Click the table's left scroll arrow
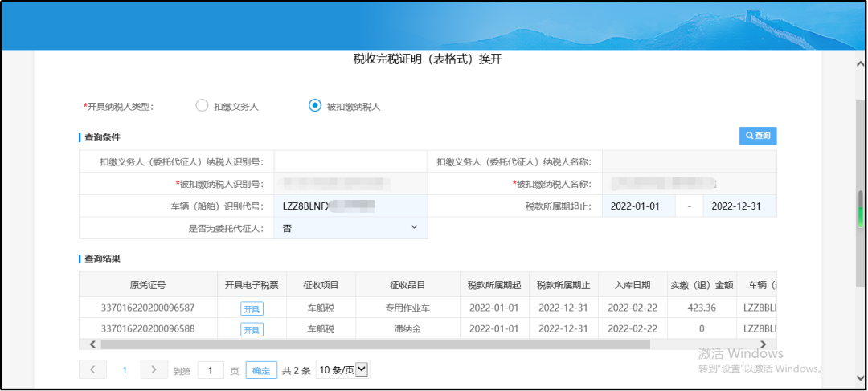The width and height of the screenshot is (868, 391). [92, 344]
